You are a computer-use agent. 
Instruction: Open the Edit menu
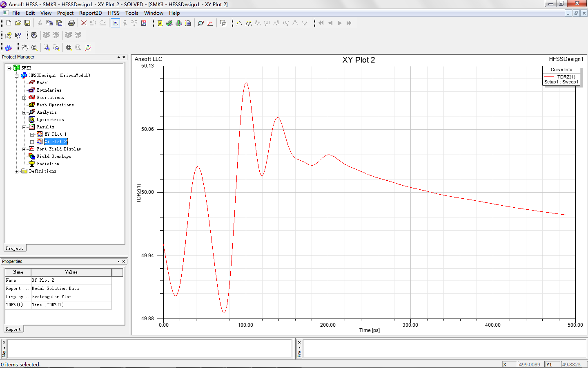coord(30,13)
